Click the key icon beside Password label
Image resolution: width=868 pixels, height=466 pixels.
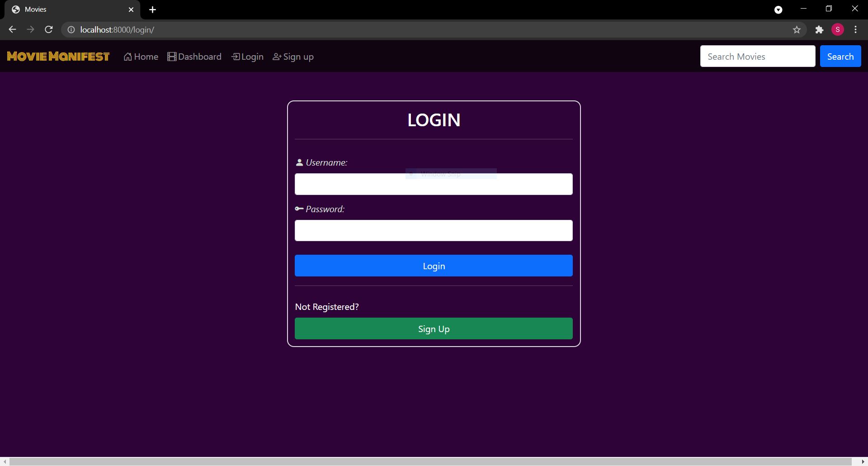click(x=299, y=209)
